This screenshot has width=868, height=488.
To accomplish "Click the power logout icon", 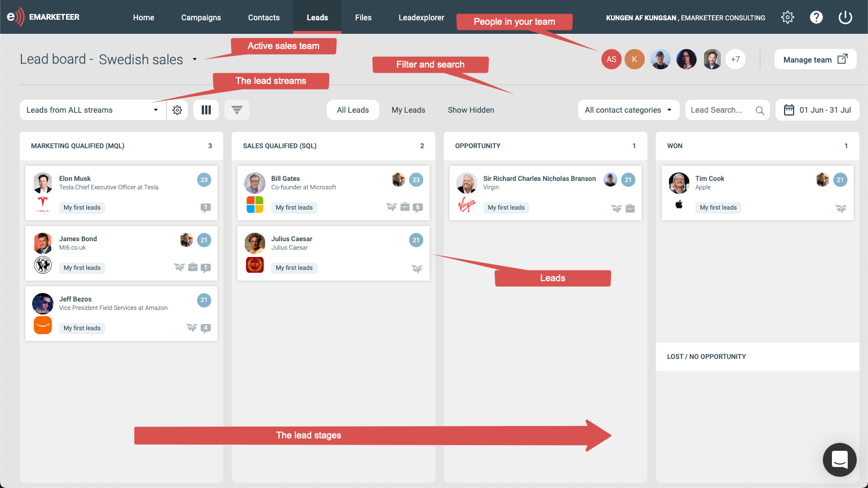I will [x=845, y=17].
